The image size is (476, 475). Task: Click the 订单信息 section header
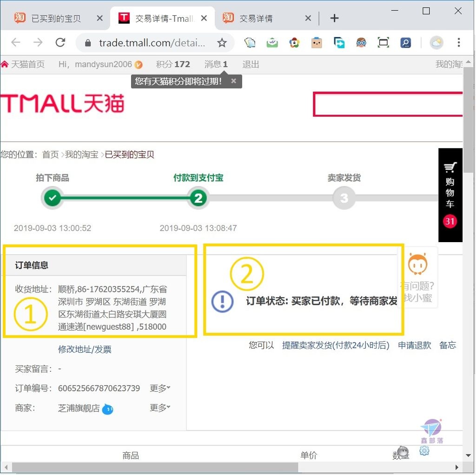pyautogui.click(x=32, y=265)
